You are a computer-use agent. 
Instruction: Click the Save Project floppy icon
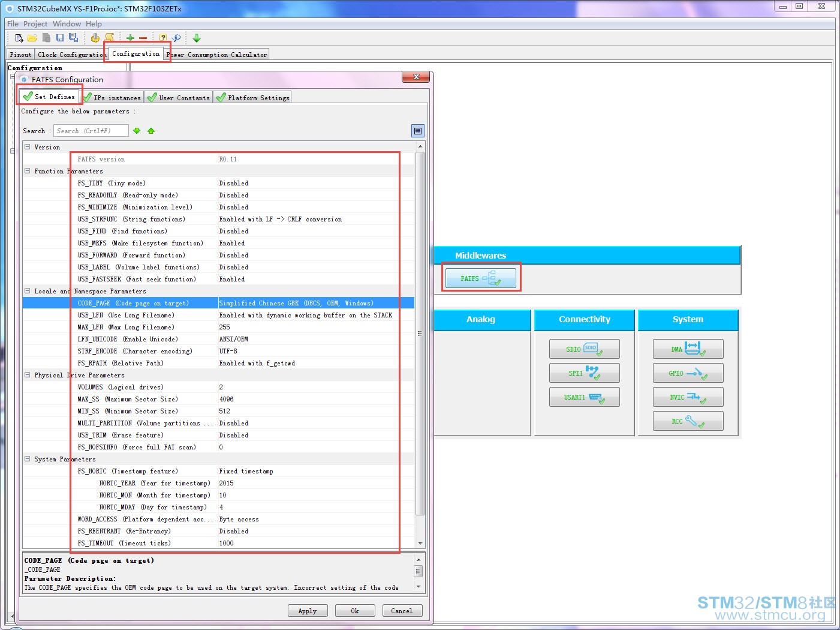(x=60, y=38)
